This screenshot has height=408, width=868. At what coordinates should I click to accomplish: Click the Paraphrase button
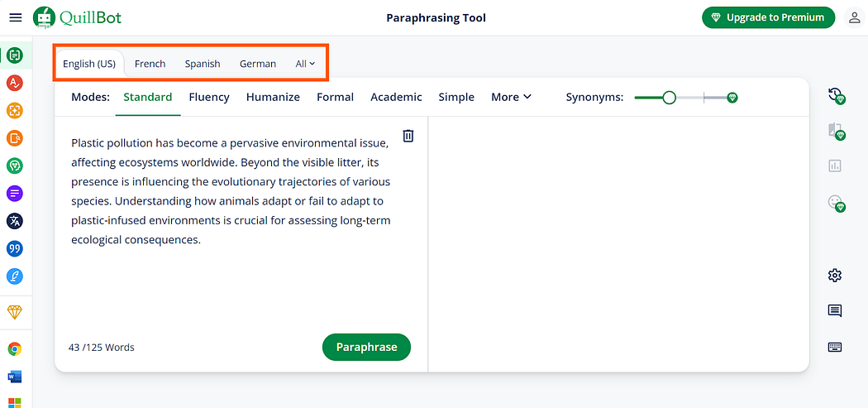click(366, 347)
